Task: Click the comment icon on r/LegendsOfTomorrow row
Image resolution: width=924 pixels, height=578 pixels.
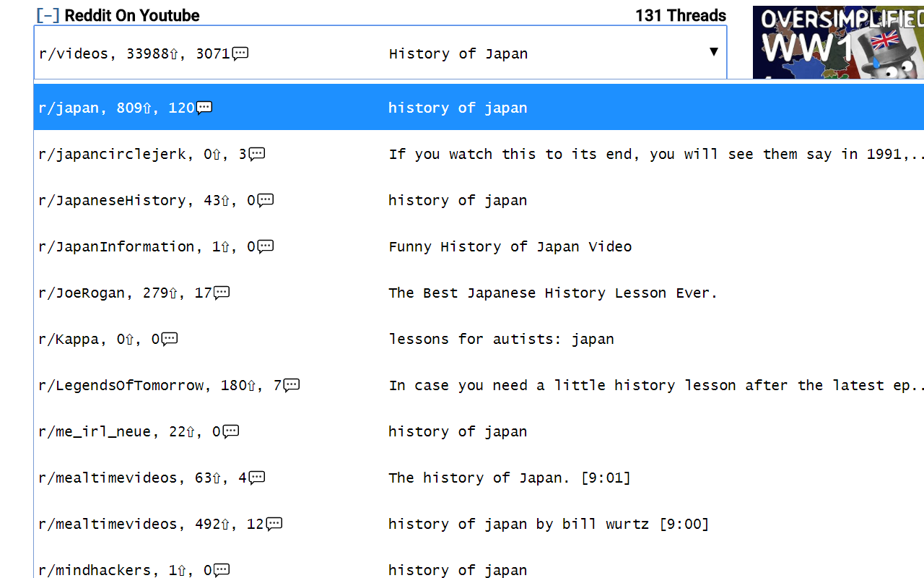Action: 292,385
